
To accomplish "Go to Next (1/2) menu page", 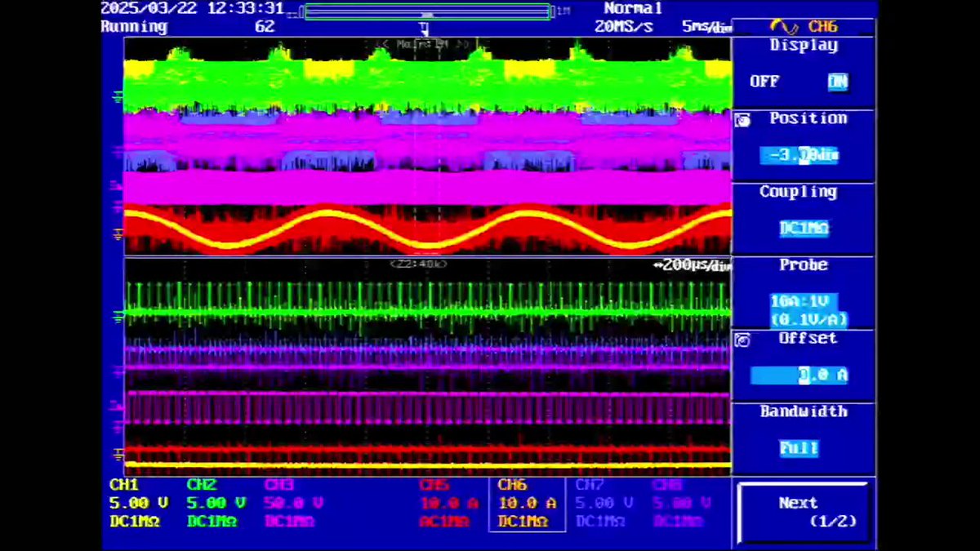I will click(x=803, y=512).
